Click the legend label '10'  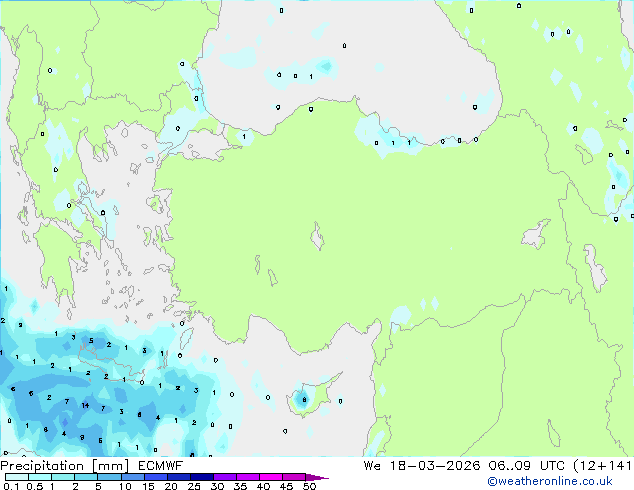pos(125,486)
